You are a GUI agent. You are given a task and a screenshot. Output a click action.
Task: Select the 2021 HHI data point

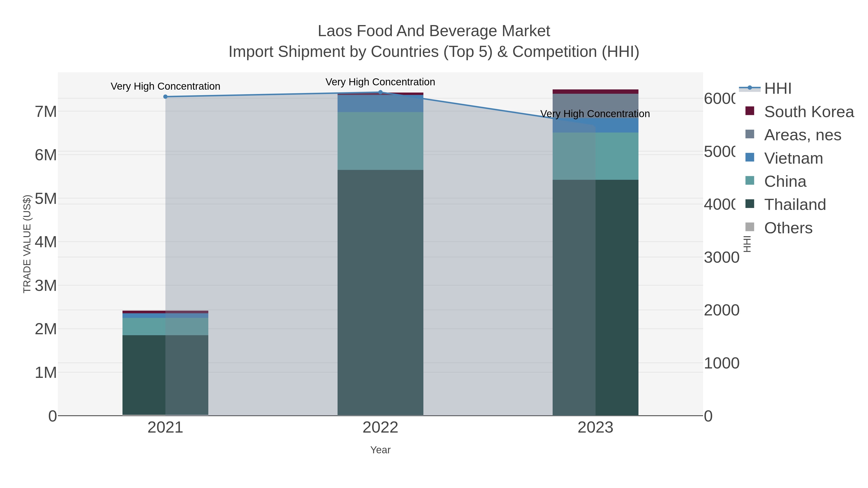click(x=165, y=97)
